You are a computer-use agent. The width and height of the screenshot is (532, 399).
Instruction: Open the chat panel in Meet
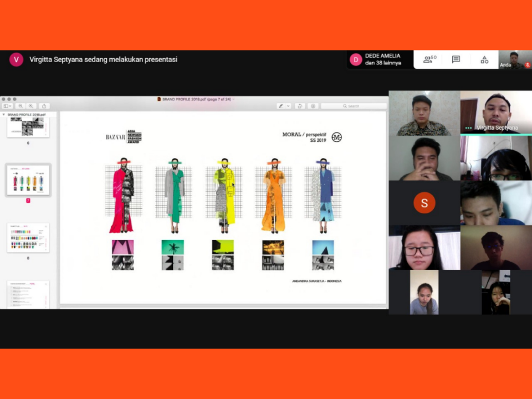[x=456, y=60]
